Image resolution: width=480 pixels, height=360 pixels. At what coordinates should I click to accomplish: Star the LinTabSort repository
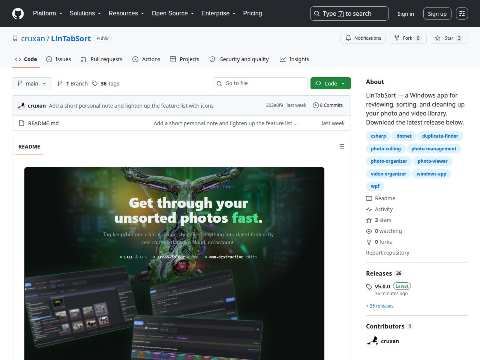coord(448,38)
